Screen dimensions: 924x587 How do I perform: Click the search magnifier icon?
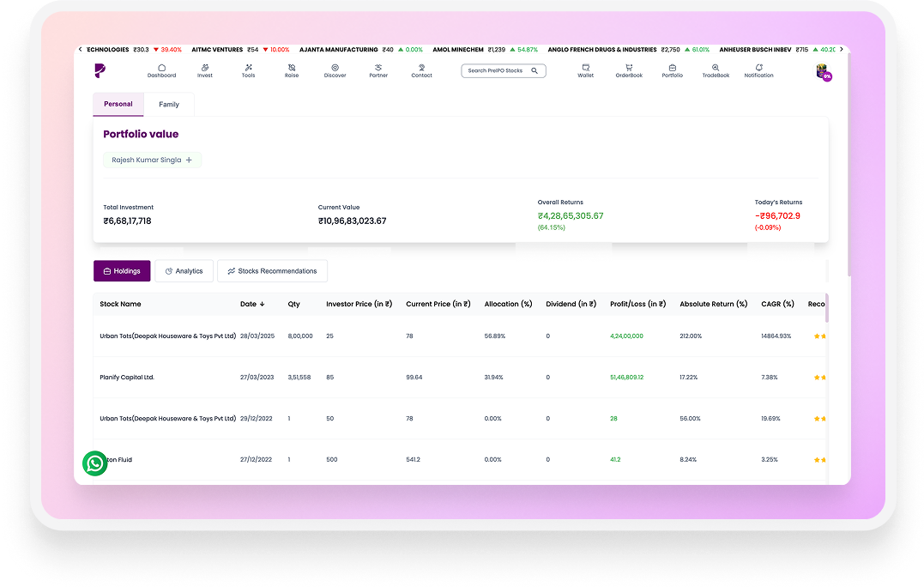pyautogui.click(x=534, y=70)
